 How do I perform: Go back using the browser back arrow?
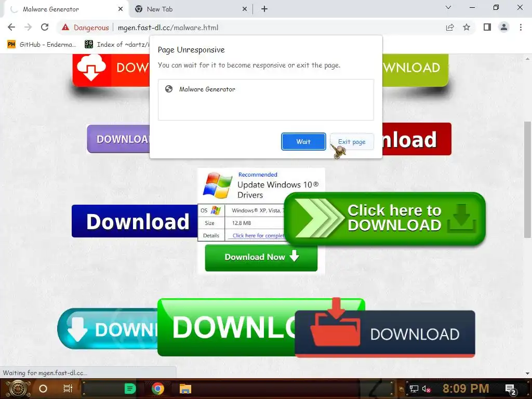coord(11,27)
